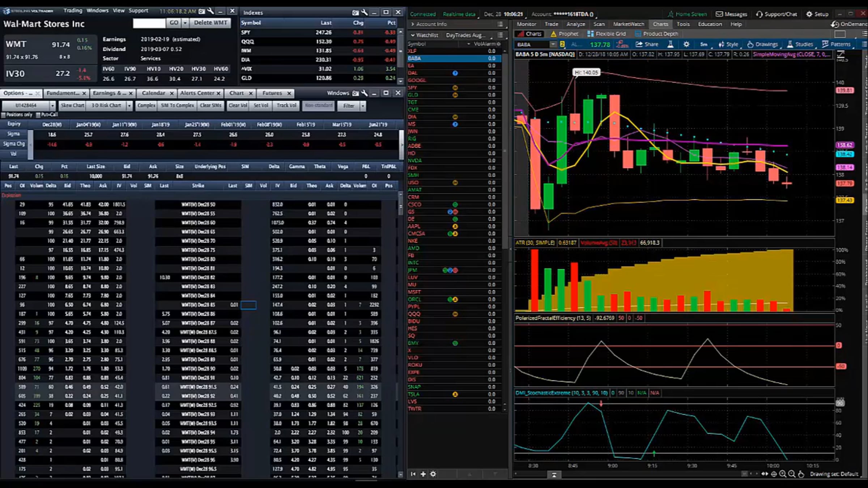Expand the Filter dropdown arrow

pyautogui.click(x=363, y=106)
